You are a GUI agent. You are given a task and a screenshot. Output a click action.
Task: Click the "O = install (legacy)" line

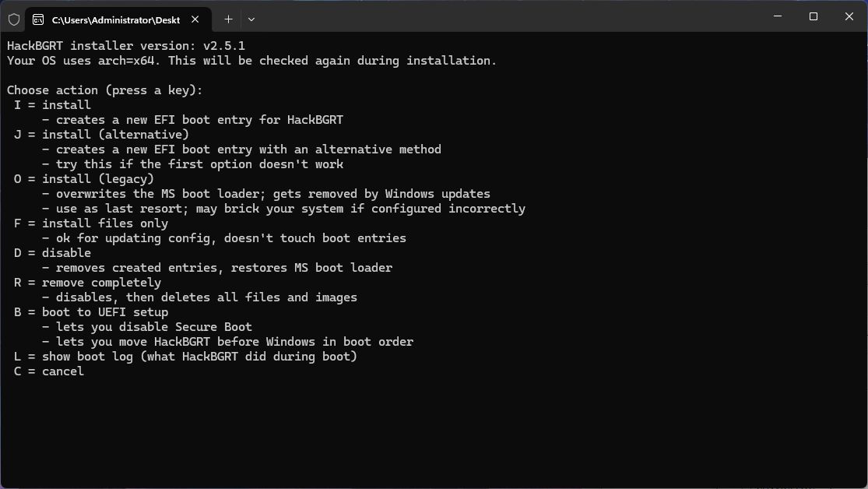[x=84, y=179]
